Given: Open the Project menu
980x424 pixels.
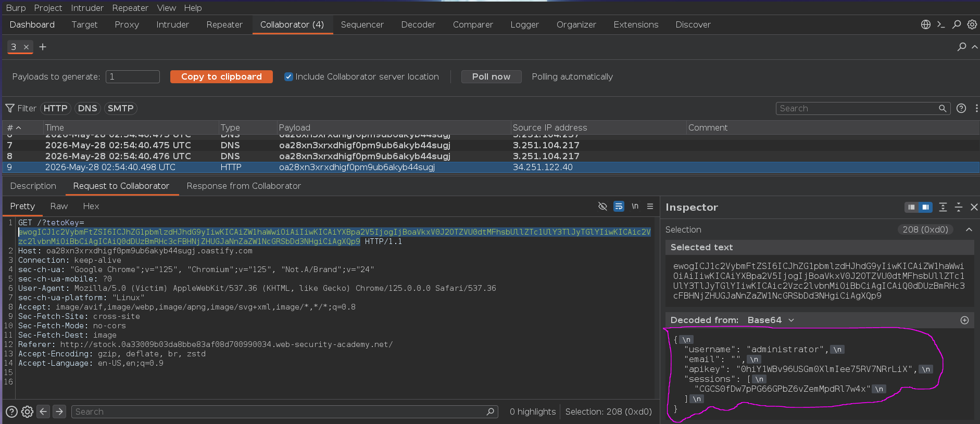Looking at the screenshot, I should 48,8.
